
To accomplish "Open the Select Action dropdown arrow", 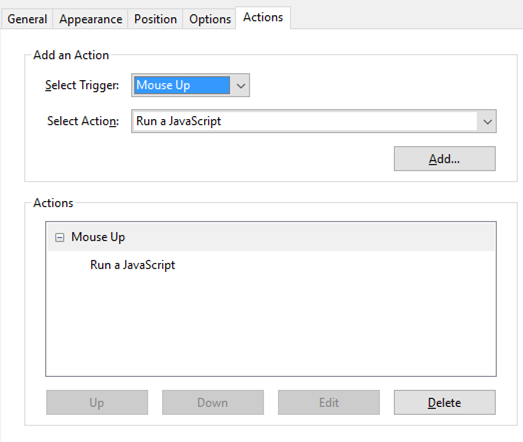I will (x=487, y=121).
